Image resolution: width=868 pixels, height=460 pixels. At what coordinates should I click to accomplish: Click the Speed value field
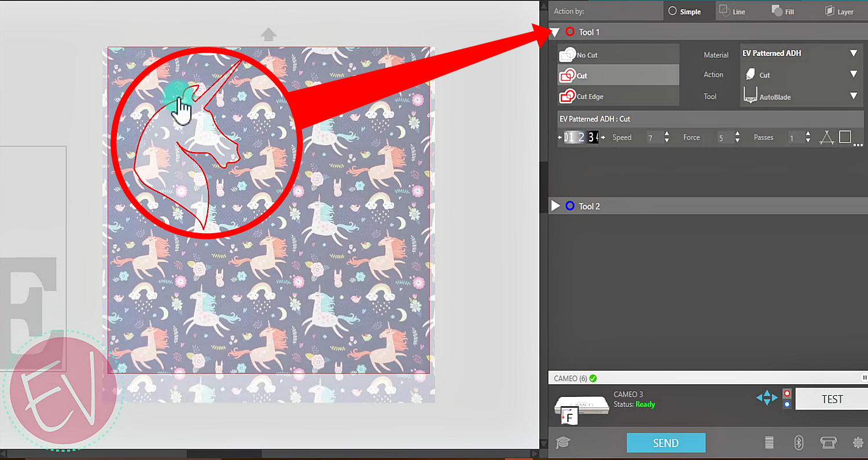coord(654,138)
